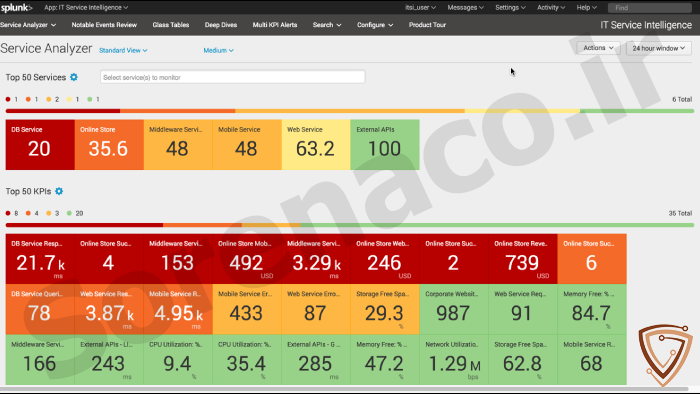Screen dimensions: 700x394
Task: Open the Memory Free tile 84.7
Action: click(x=592, y=309)
